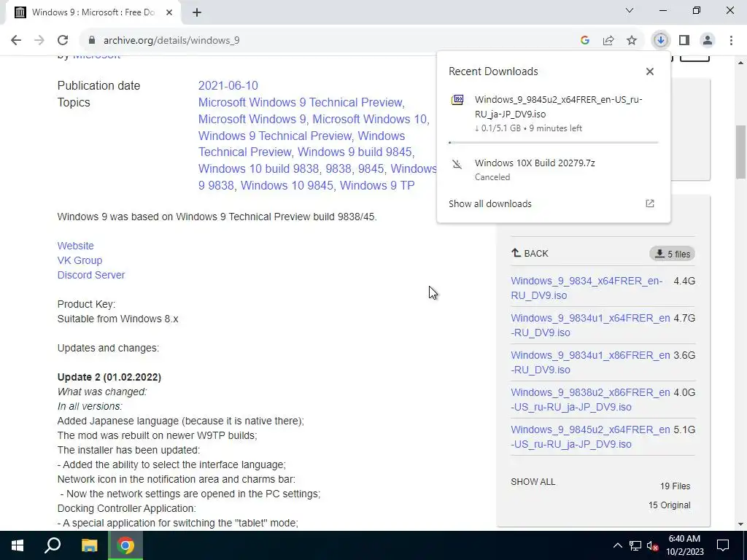Go back to the previous page
Image resolution: width=747 pixels, height=560 pixels.
[16, 41]
